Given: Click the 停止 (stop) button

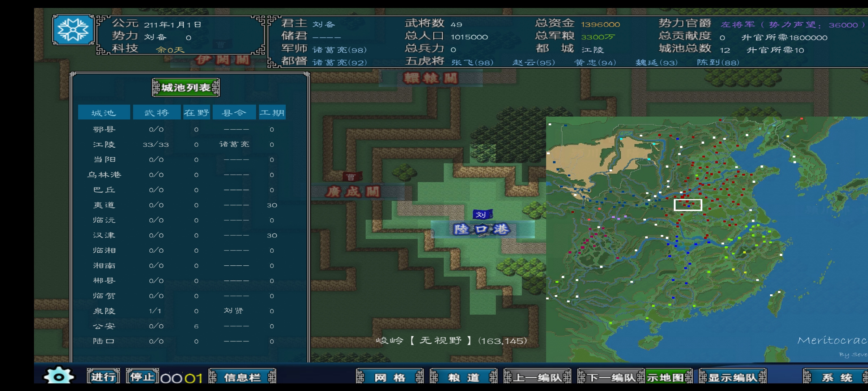Looking at the screenshot, I should click(142, 377).
